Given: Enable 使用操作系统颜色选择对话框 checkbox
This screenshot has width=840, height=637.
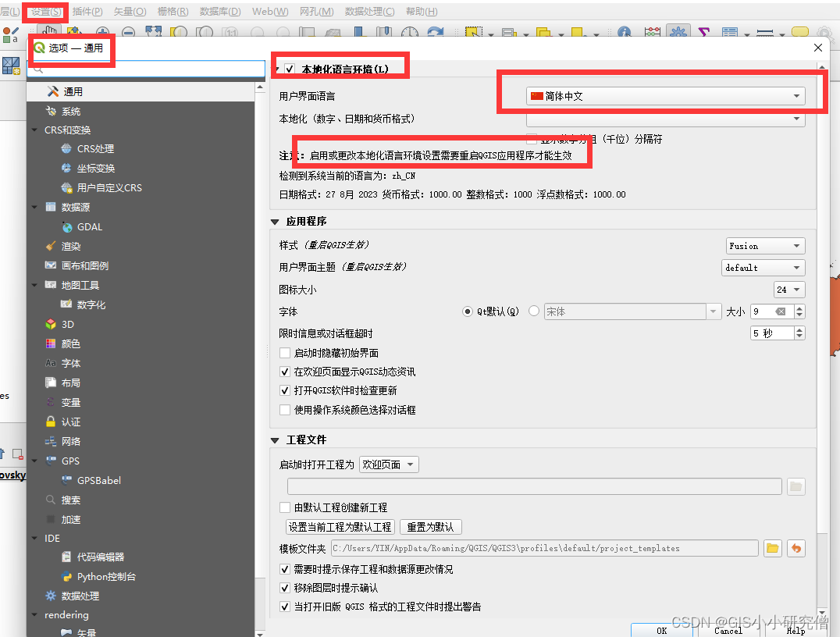Looking at the screenshot, I should click(285, 410).
